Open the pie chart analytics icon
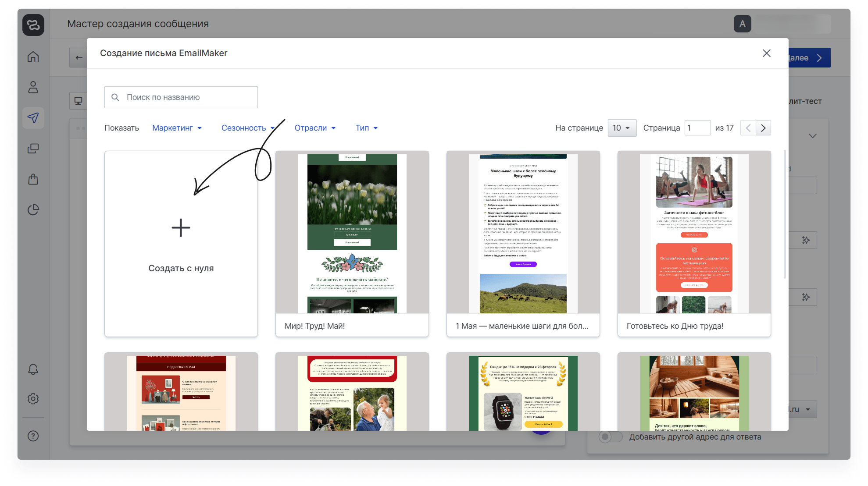The width and height of the screenshot is (868, 486). coord(33,210)
